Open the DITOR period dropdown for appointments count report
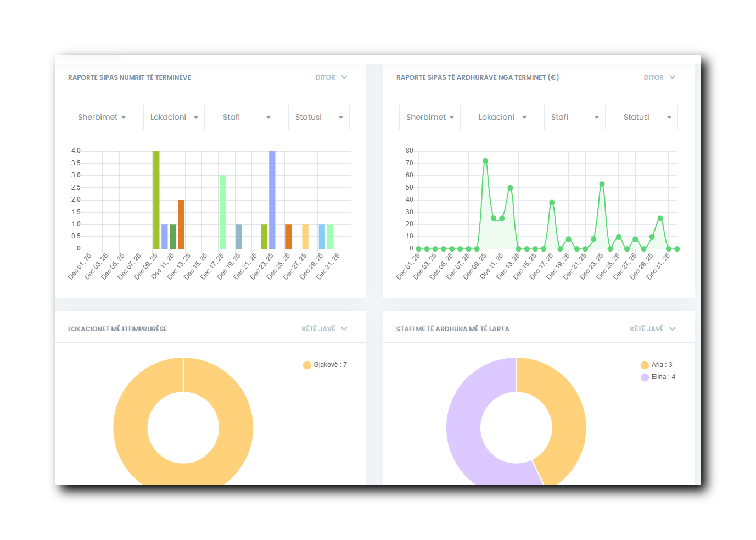Viewport: 756px width, 540px height. (331, 77)
